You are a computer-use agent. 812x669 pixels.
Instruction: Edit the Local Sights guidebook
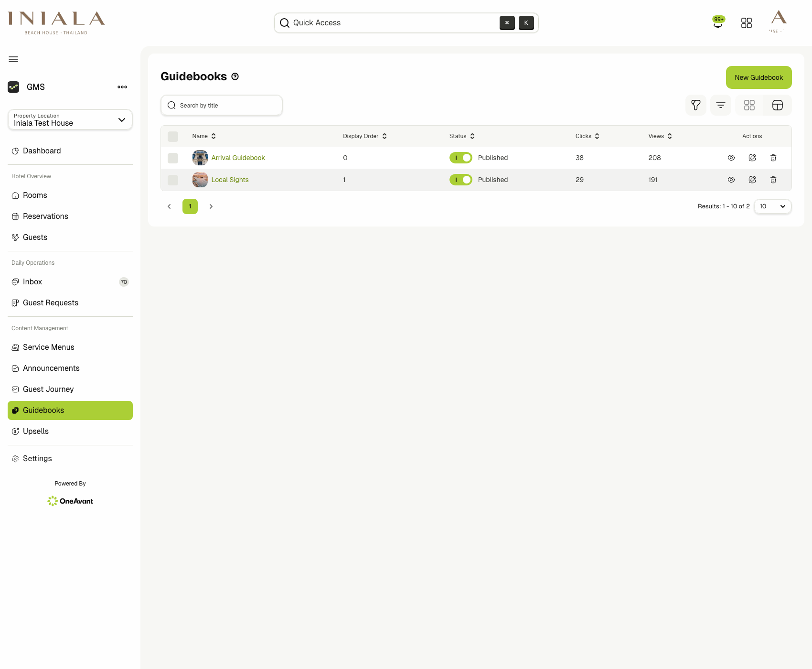tap(752, 180)
